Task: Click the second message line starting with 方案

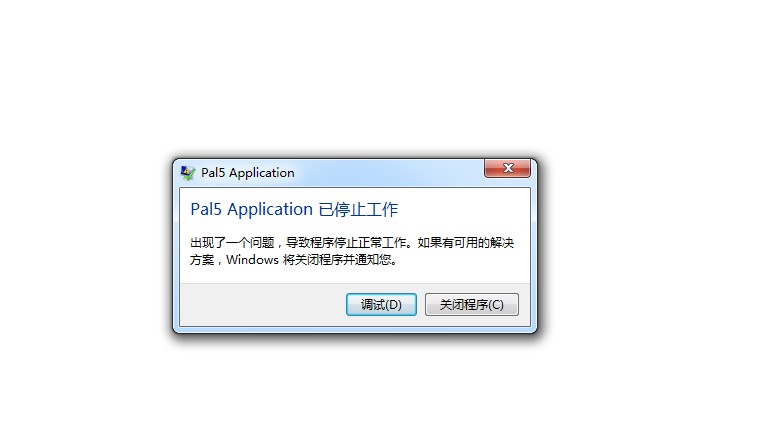Action: [293, 260]
